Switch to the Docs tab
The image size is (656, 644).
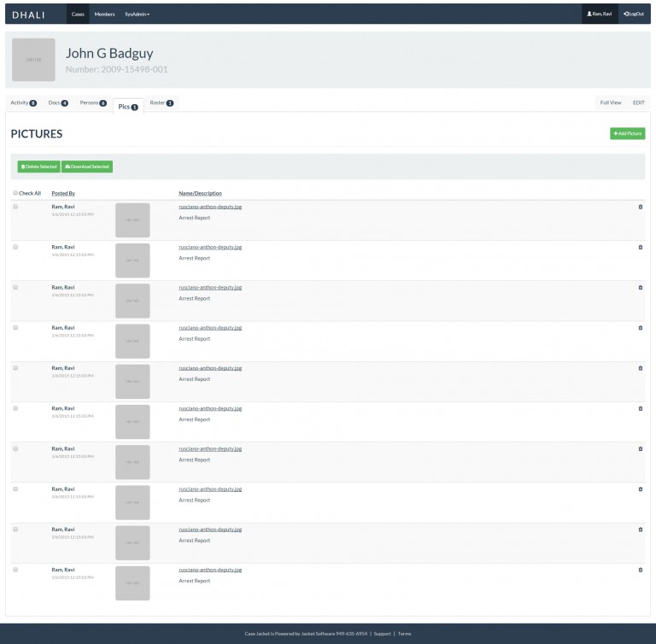(x=57, y=102)
